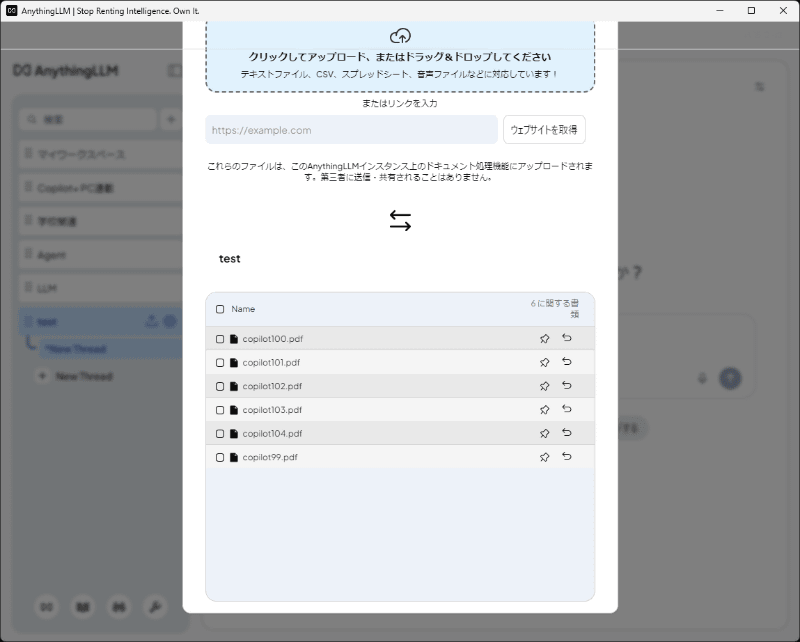Select the copilot99.pdf file name

coord(270,457)
